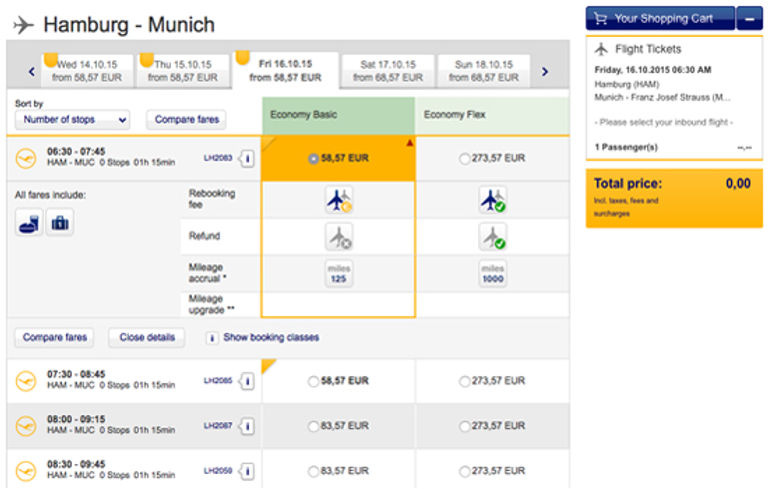Select 83,57 EUR fare for 08:30 flight
Screen dimensions: 768x489
(313, 471)
